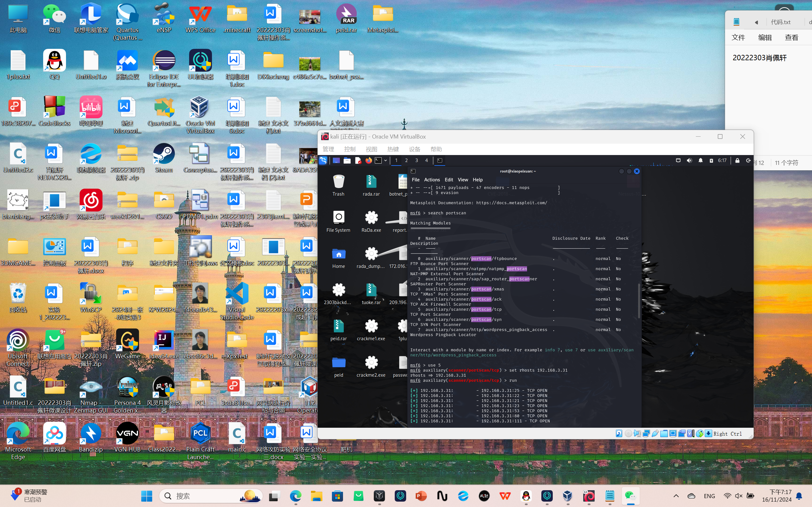Open VirtualBox 视图 menu
Viewport: 812px width, 507px height.
(371, 149)
